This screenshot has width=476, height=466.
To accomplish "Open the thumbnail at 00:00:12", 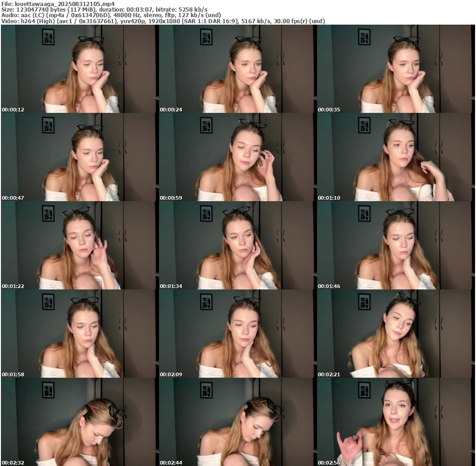I will click(80, 69).
